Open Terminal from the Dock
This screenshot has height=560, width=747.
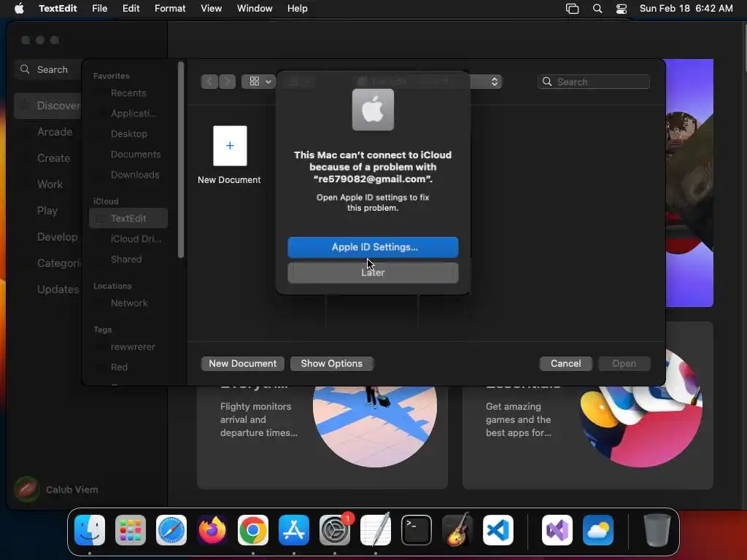[417, 530]
